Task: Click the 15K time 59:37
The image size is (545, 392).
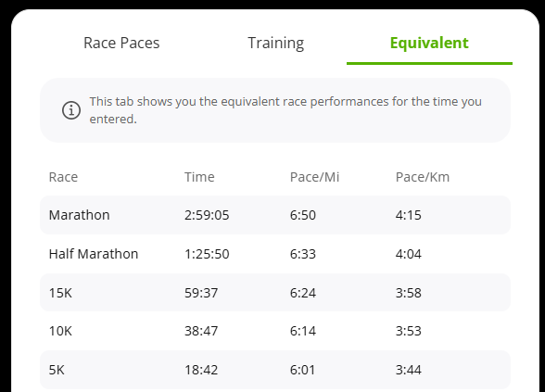Action: (x=201, y=293)
